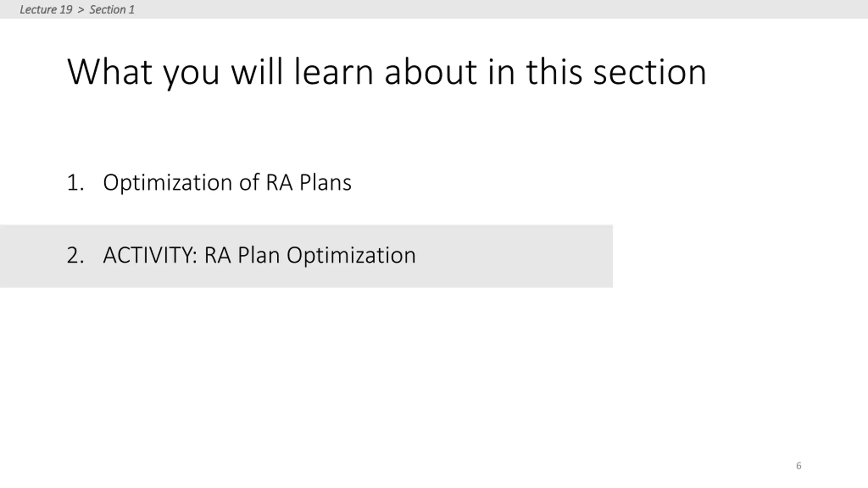Screen dimensions: 868x488
Task: Open the "Section 1" breadcrumb
Action: (112, 9)
